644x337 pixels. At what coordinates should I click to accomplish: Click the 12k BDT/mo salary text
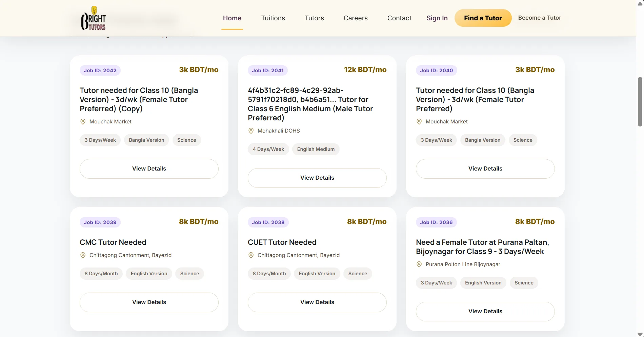[x=365, y=70]
